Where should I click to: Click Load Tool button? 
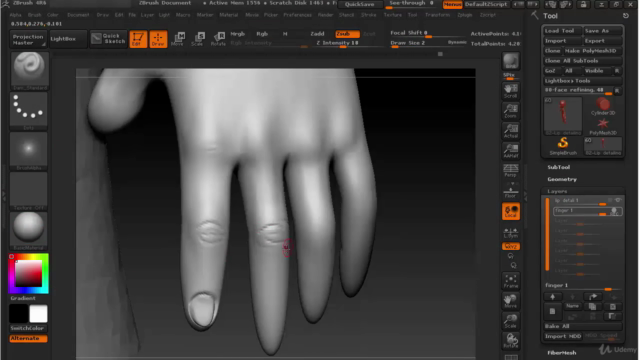(x=562, y=31)
